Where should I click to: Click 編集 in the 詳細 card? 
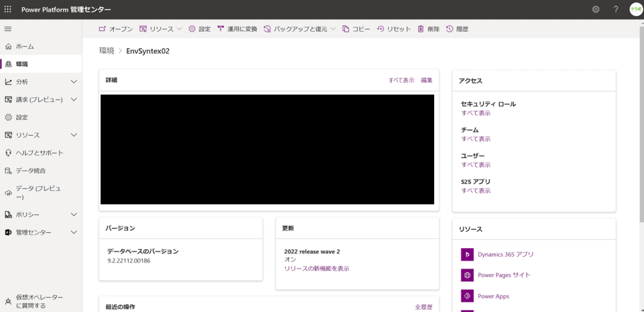click(427, 80)
